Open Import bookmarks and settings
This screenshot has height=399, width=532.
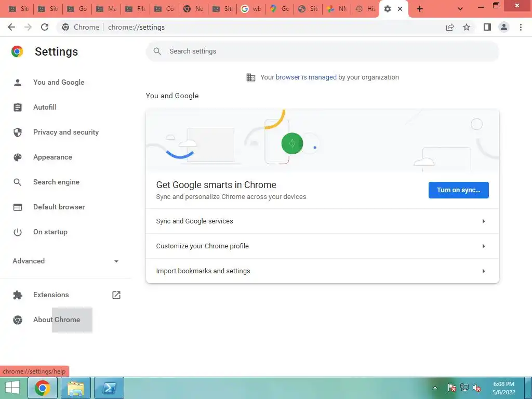[322, 271]
